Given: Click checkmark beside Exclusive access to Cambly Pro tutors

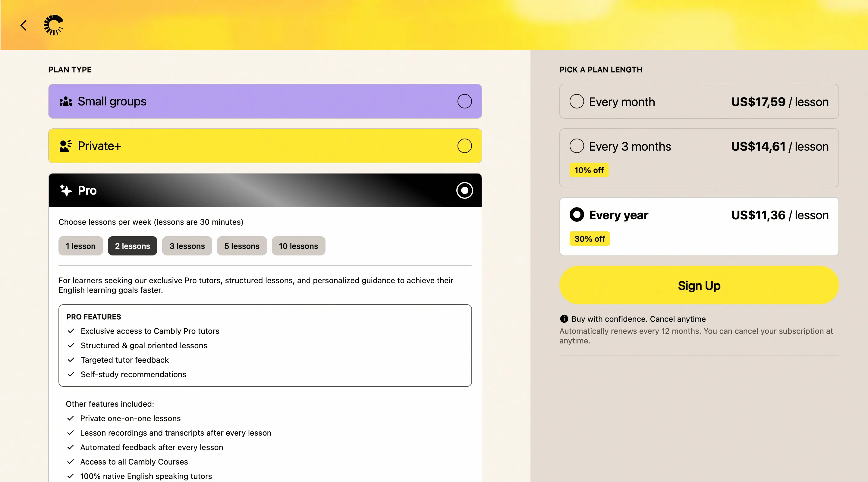Looking at the screenshot, I should [x=71, y=331].
